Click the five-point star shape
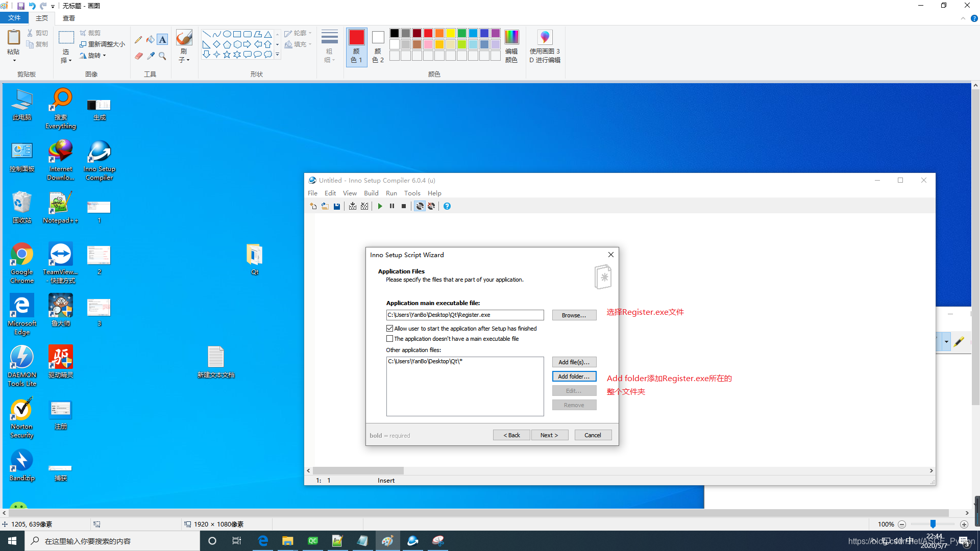The height and width of the screenshot is (551, 980). click(227, 55)
